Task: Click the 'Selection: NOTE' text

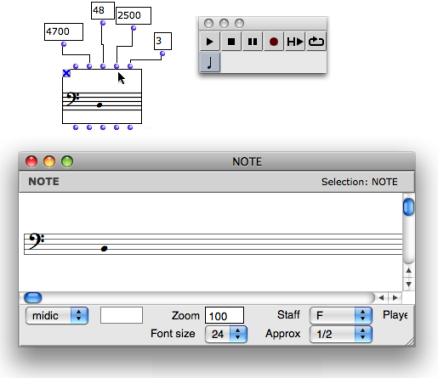Action: pyautogui.click(x=359, y=182)
